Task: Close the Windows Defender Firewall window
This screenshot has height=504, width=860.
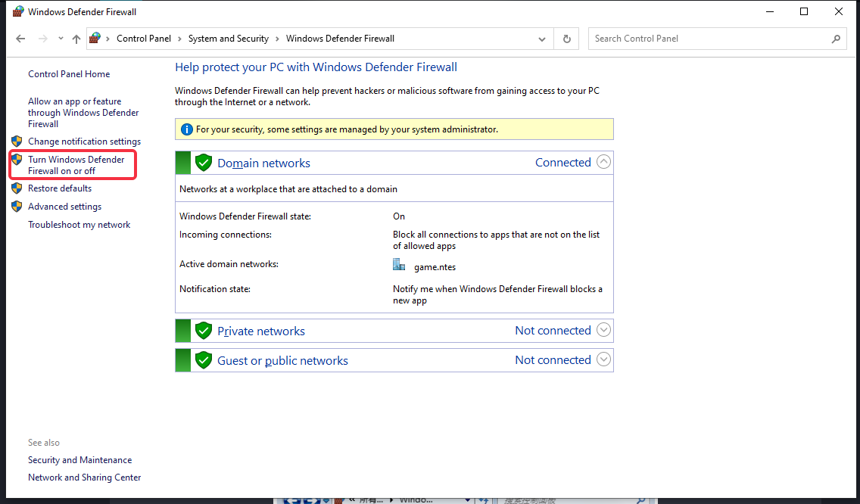Action: [839, 11]
